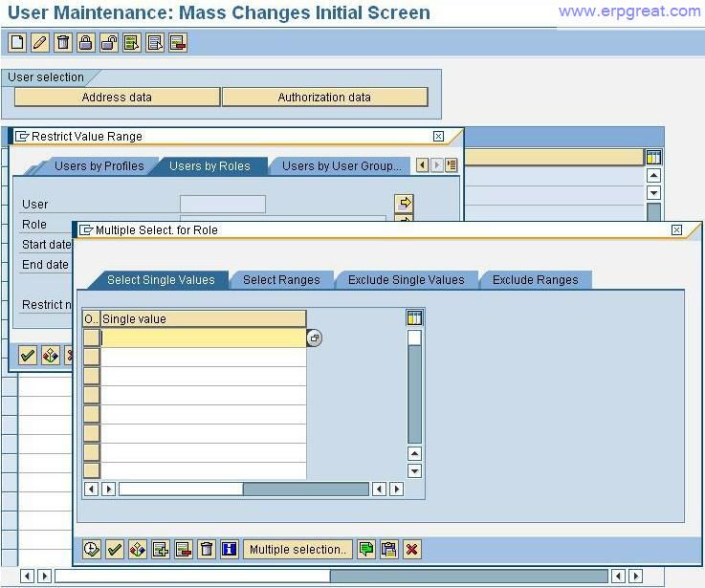This screenshot has width=705, height=588.
Task: Click the second Single value input cell
Action: click(203, 357)
